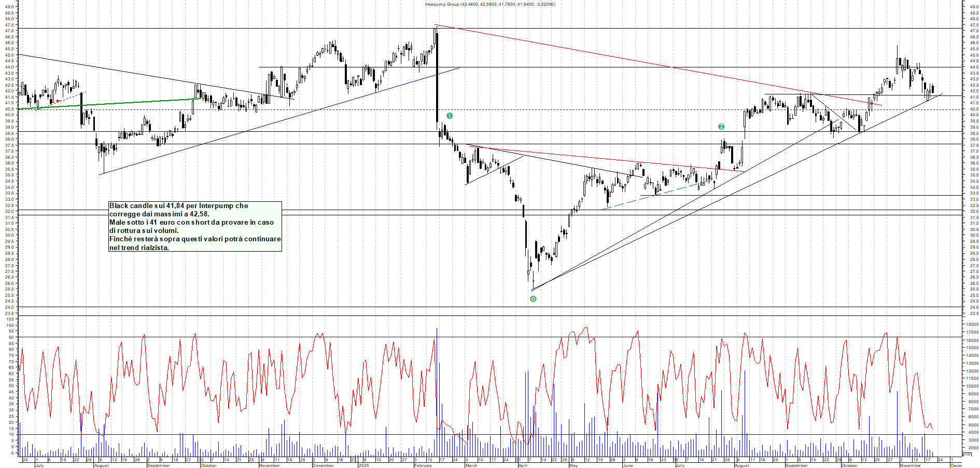Image resolution: width=980 pixels, height=468 pixels.
Task: Click the small red arrow near July candles
Action: click(x=58, y=101)
